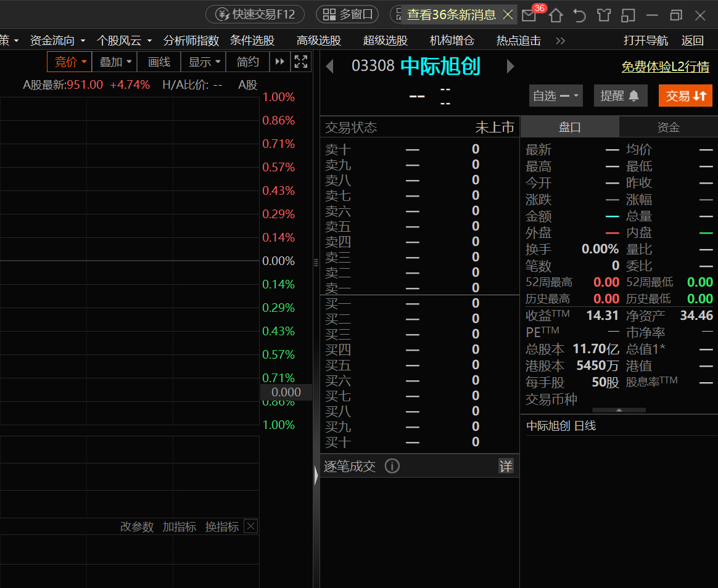Click the undo/back arrow icon
This screenshot has width=718, height=588.
(x=579, y=15)
